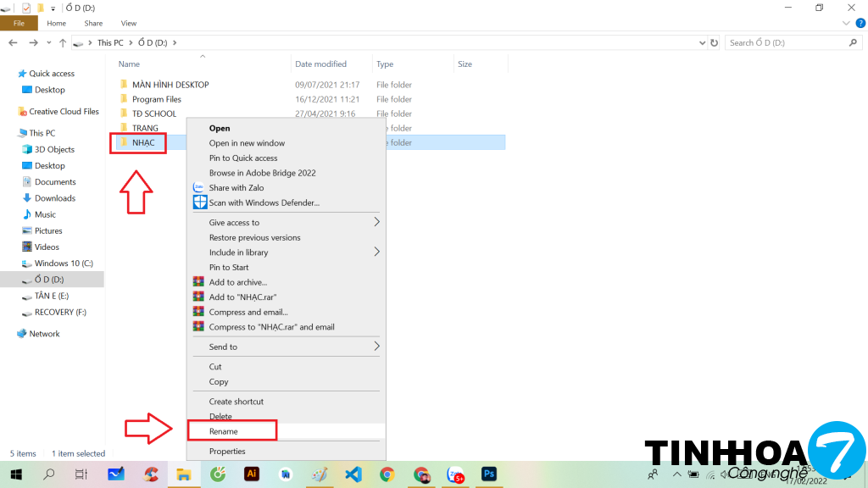Click Rename in the context menu

point(224,431)
